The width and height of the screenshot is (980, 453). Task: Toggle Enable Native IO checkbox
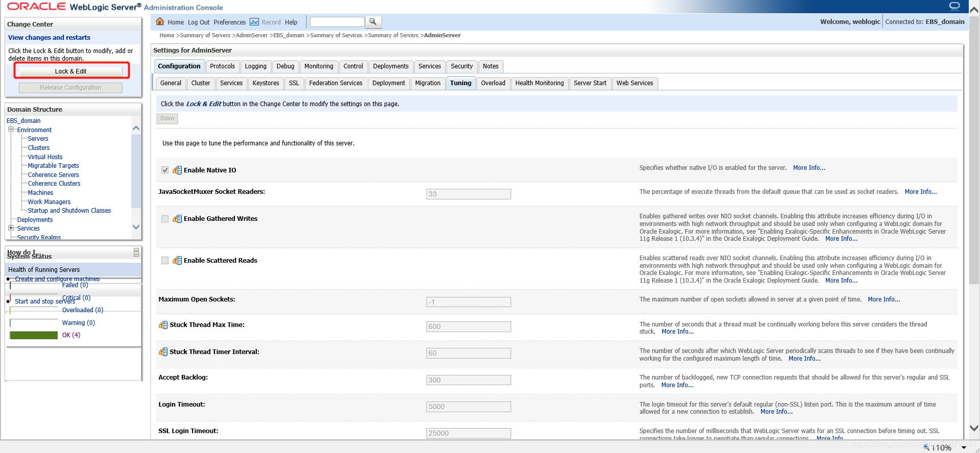point(165,170)
